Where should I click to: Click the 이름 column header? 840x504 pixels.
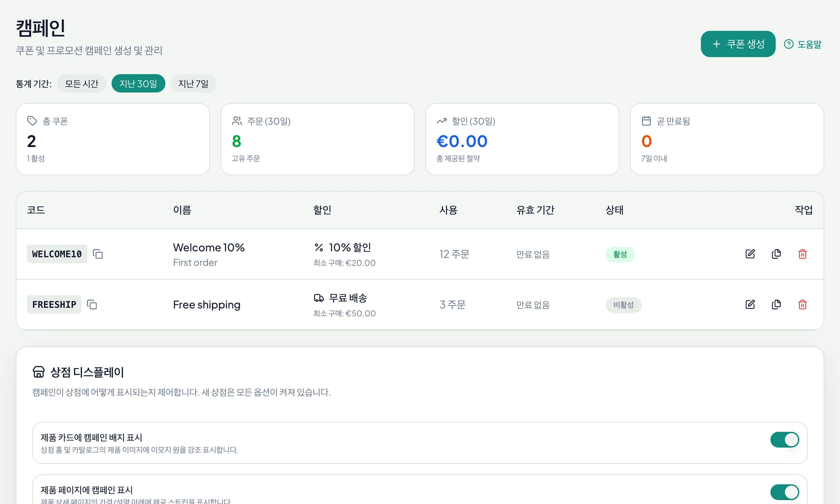[182, 210]
